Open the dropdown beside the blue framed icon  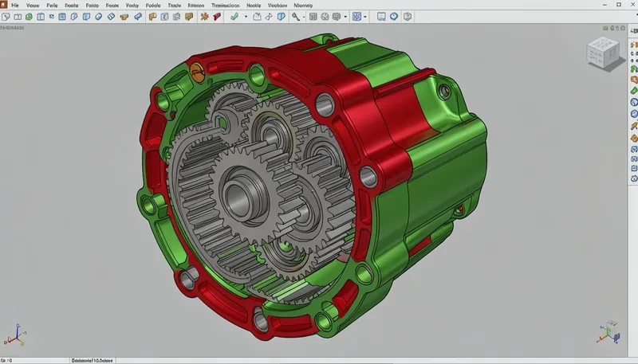tap(365, 17)
